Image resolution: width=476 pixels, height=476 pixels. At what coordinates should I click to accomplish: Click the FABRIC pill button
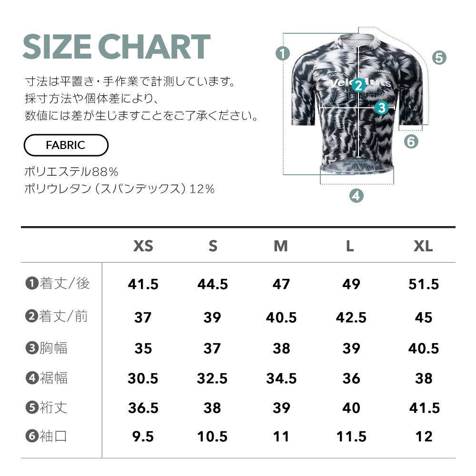click(66, 145)
